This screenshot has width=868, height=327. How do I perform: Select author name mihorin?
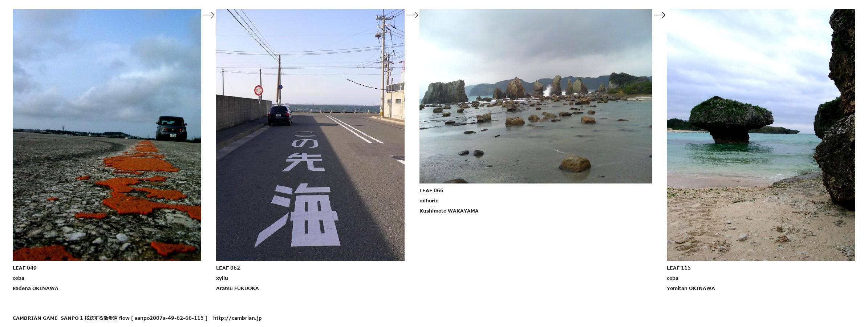[x=429, y=201]
